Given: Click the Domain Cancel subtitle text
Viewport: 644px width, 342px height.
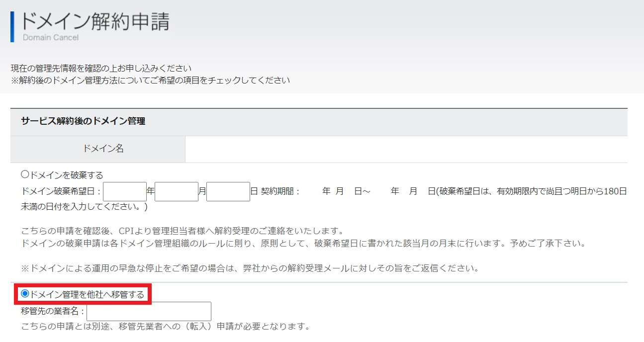Looking at the screenshot, I should pyautogui.click(x=50, y=38).
